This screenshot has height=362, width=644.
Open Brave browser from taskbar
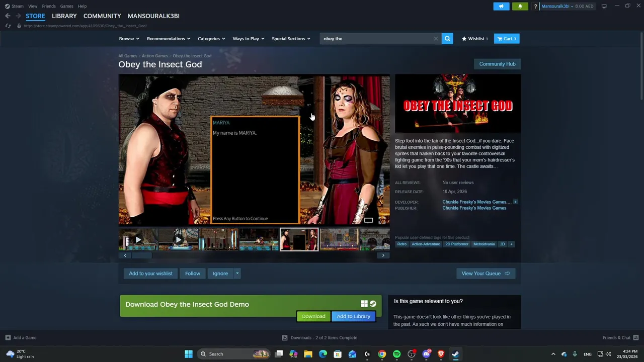coord(441,354)
